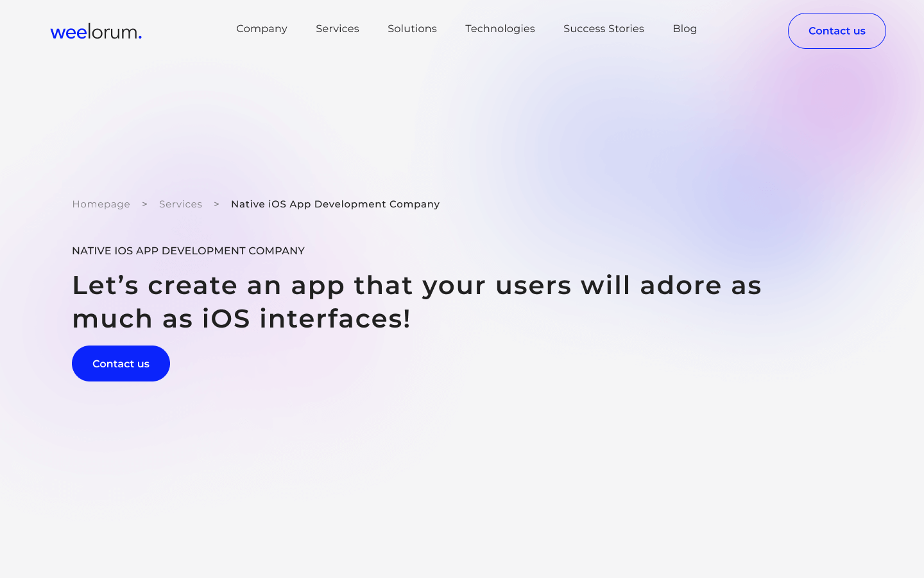Select the Native iOS App Development Company breadcrumb
Screen dimensions: 924x578
point(335,204)
